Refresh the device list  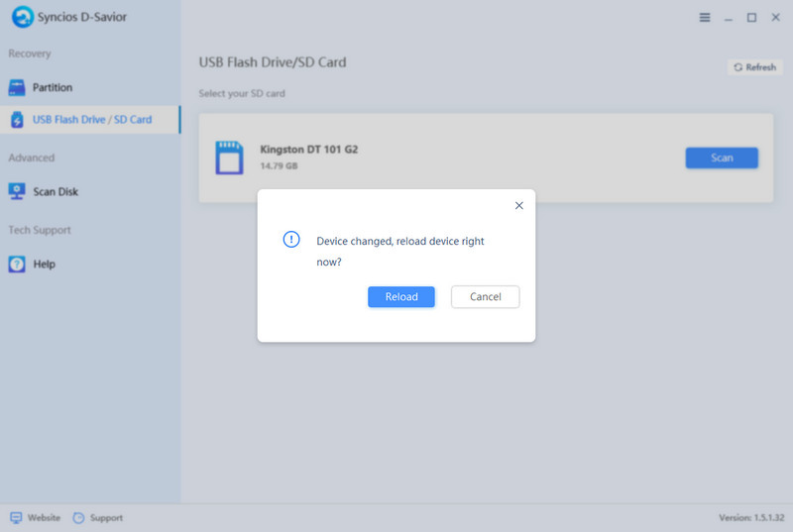[x=753, y=67]
